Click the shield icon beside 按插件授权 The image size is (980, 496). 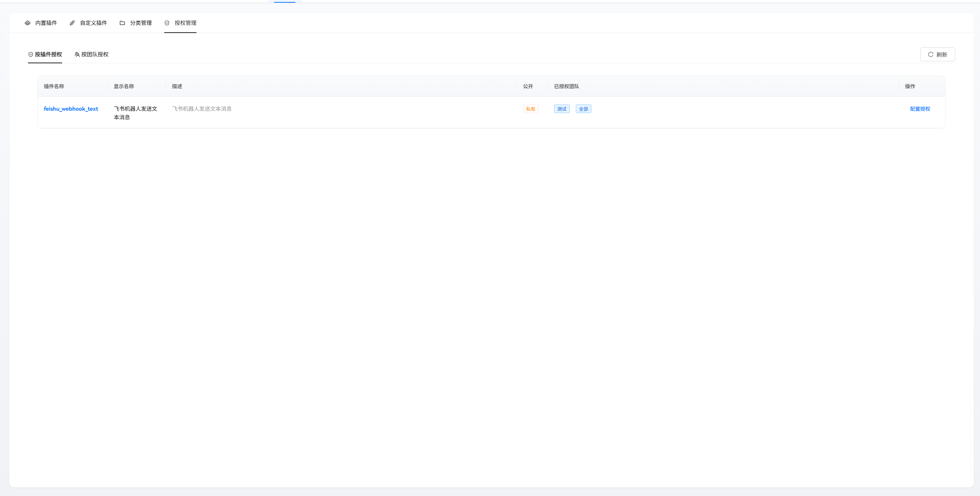[x=31, y=54]
